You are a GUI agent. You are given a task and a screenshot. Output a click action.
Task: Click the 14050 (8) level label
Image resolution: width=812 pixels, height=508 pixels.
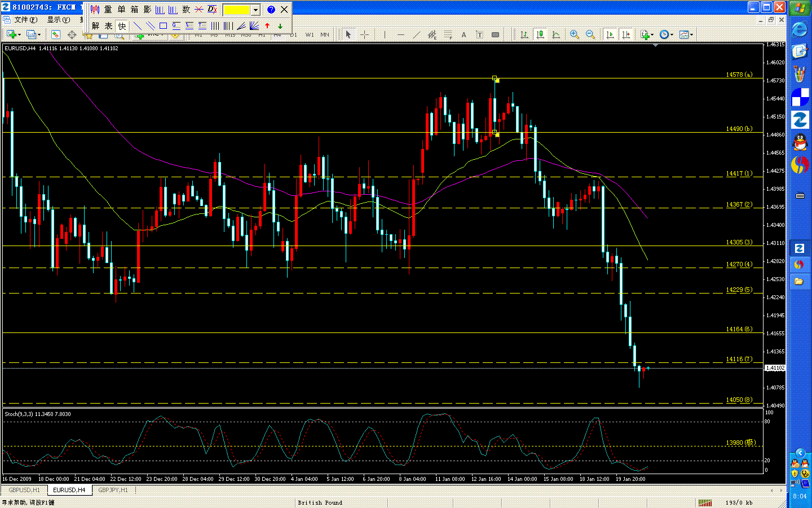point(739,400)
